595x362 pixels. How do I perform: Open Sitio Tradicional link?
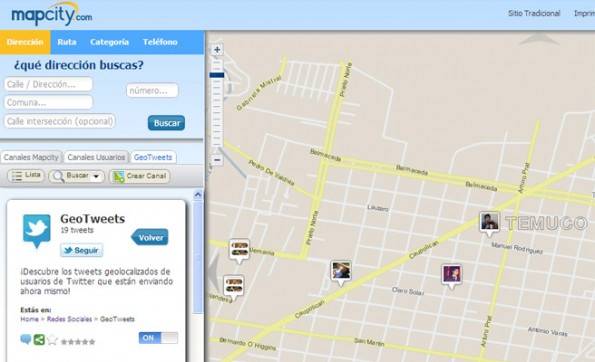534,13
